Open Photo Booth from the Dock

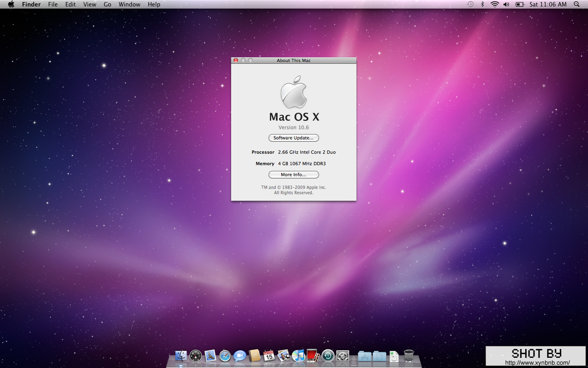[x=313, y=356]
